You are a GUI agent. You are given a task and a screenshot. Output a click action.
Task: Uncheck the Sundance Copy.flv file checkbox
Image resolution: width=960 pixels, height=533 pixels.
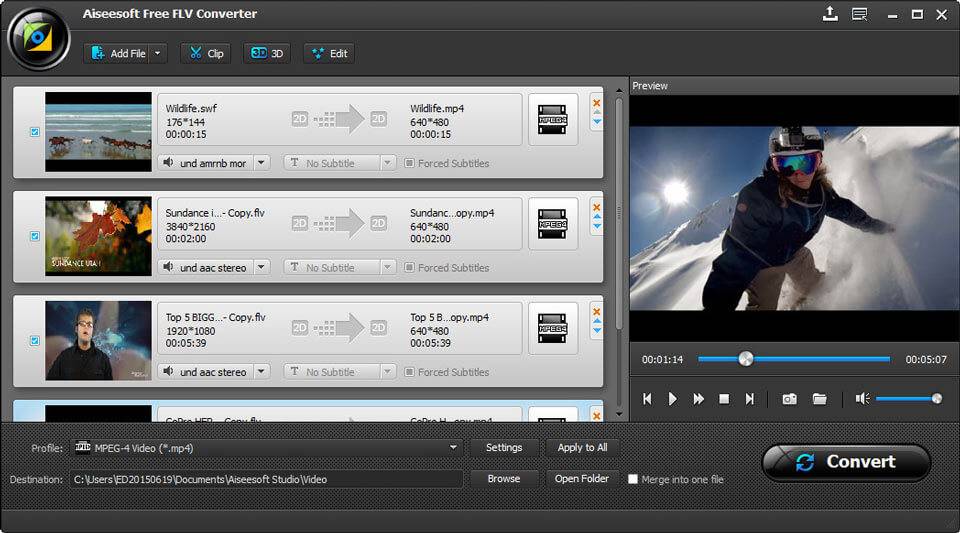[35, 236]
